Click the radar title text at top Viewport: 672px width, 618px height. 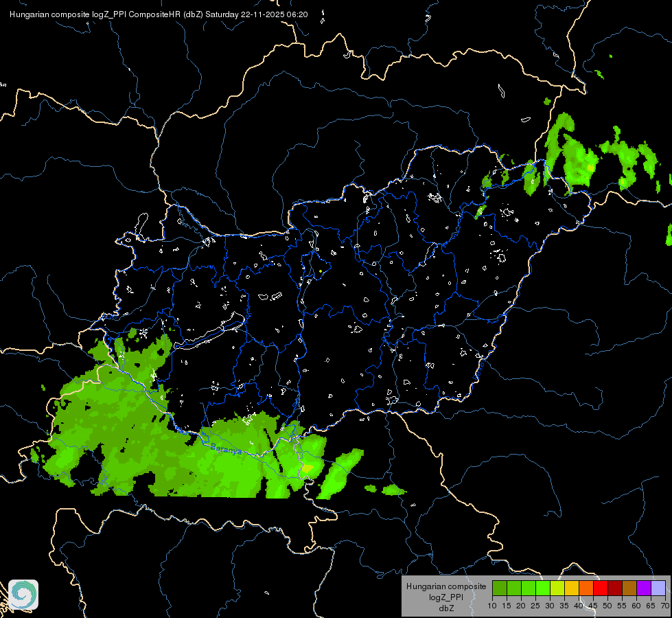tap(159, 14)
